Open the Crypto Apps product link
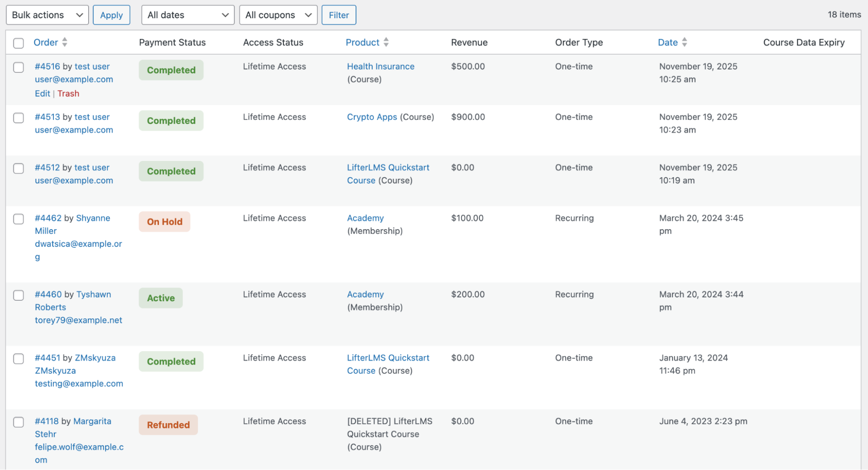Screen dimensions: 868x470 (x=372, y=117)
